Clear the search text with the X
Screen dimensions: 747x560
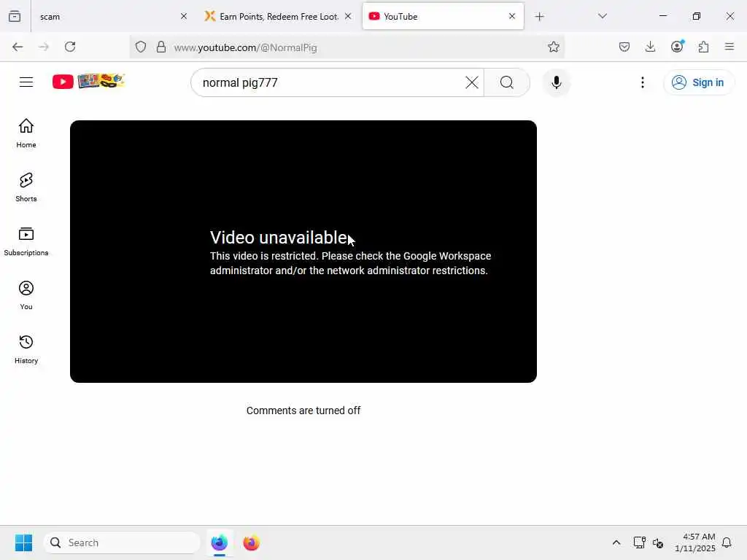coord(472,82)
